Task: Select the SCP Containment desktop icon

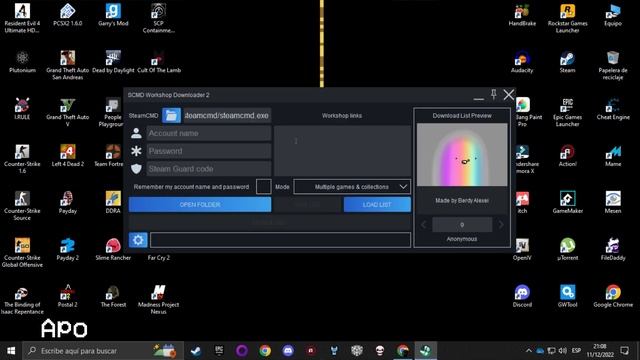Action: pos(158,18)
